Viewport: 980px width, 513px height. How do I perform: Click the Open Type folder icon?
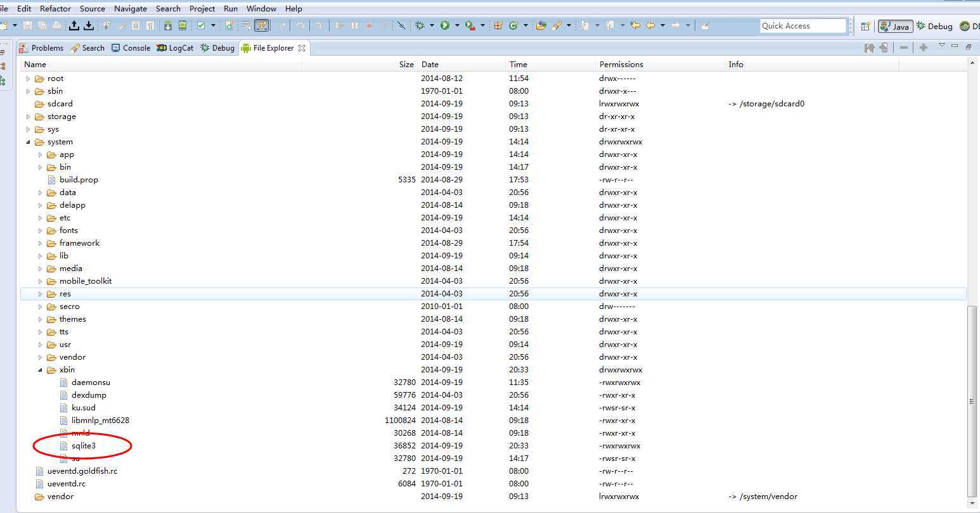point(541,26)
